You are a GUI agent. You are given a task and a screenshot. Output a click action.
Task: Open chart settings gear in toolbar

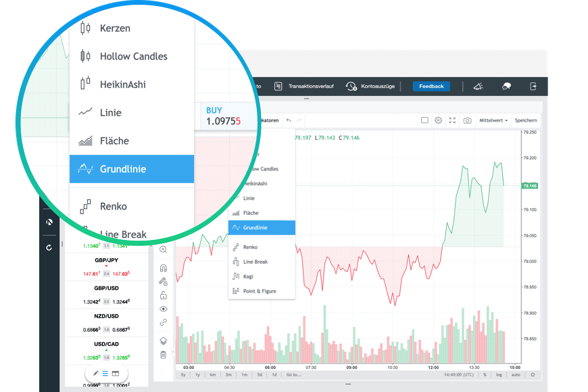(439, 120)
